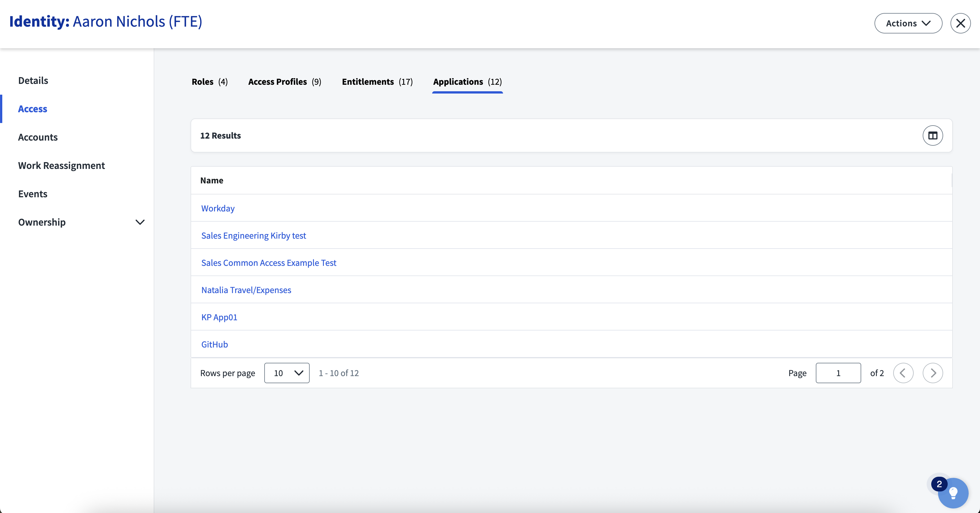Open the Workday application link
Screen dimensions: 980x513
217,208
